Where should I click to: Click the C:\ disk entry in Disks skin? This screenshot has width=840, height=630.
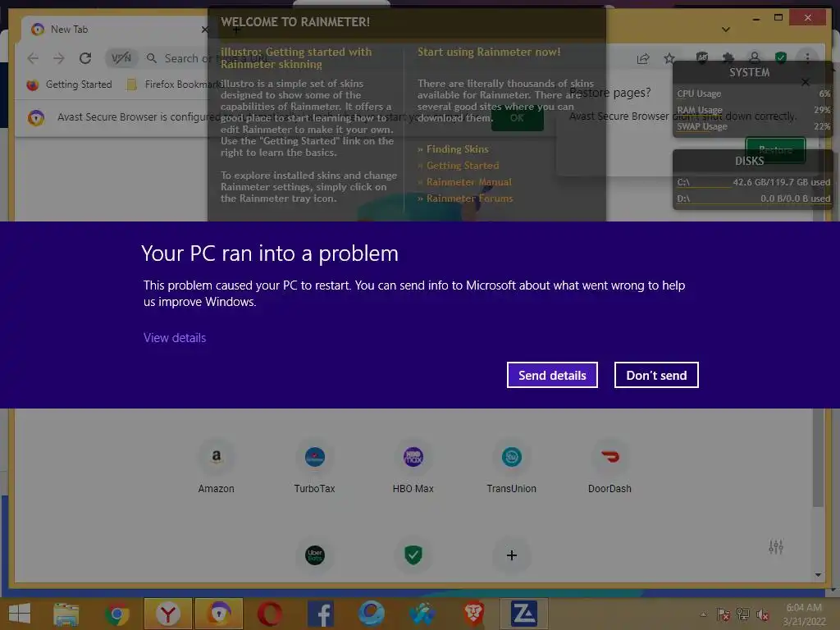coord(753,182)
